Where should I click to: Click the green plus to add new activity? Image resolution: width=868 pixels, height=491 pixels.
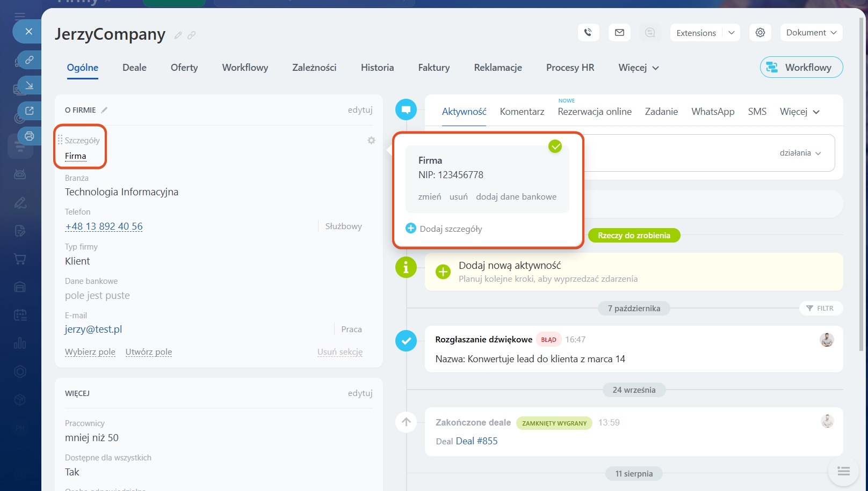pyautogui.click(x=443, y=272)
